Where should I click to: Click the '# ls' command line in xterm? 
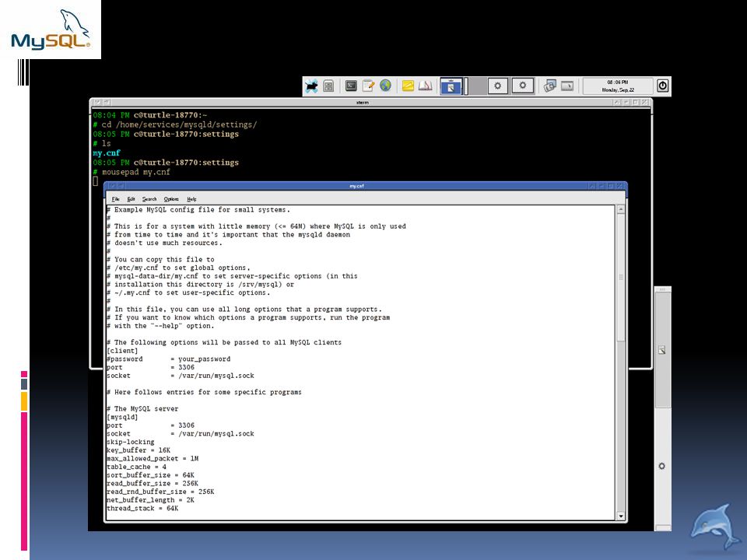(x=102, y=143)
